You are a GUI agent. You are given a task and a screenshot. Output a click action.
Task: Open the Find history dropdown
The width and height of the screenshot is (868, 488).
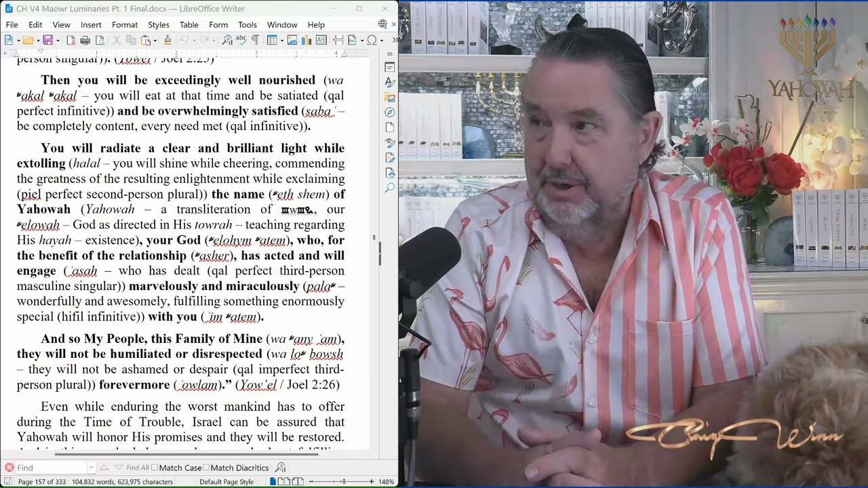coord(91,468)
